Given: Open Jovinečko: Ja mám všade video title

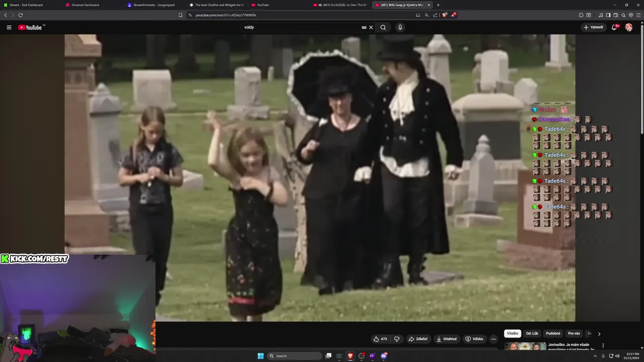Looking at the screenshot, I should click(x=571, y=346).
